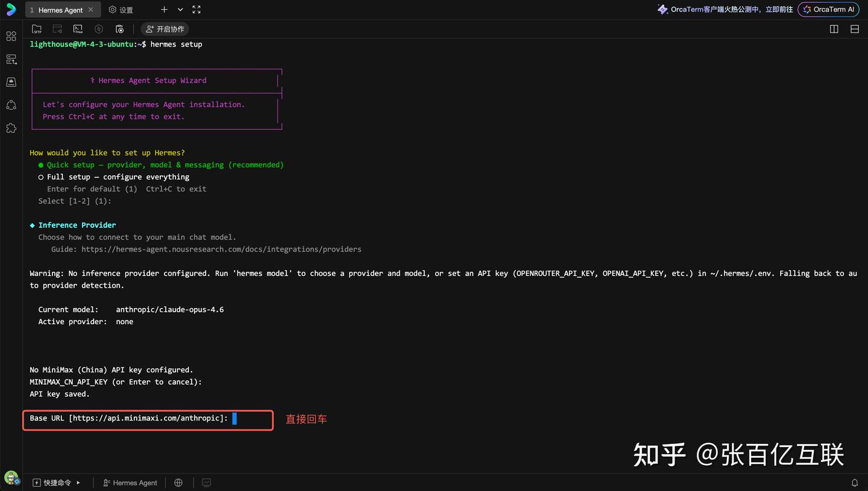The height and width of the screenshot is (491, 868).
Task: Open the extensions puzzle icon in sidebar
Action: pos(11,128)
